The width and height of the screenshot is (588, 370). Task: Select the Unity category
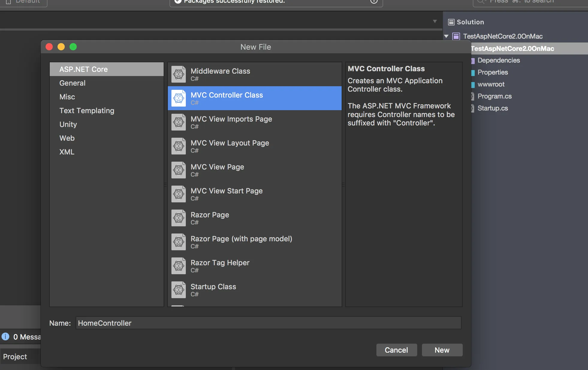coord(68,125)
